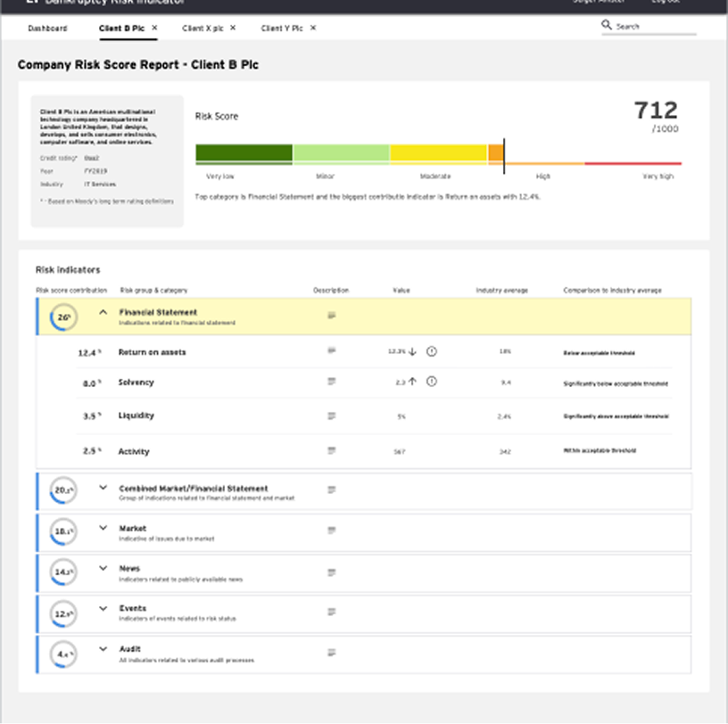Click Combined Market/Financial Statement contribution circle
Screen dimensions: 728x724
[x=63, y=490]
